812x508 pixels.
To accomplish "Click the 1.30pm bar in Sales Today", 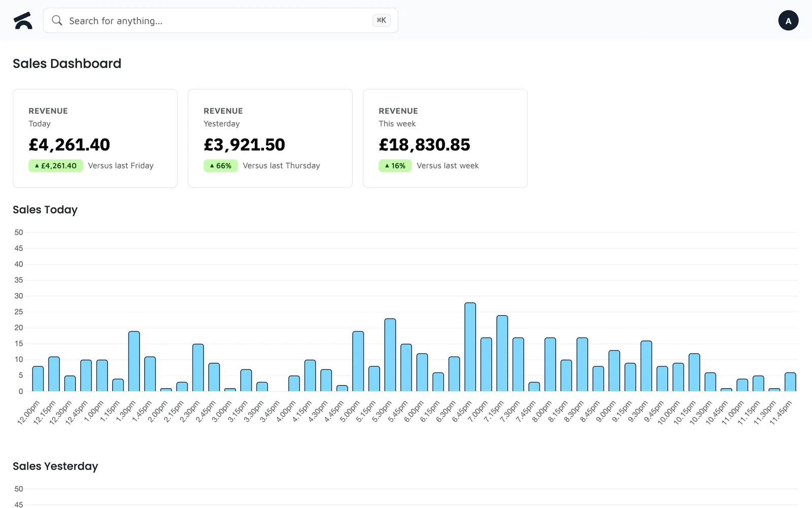I will (134, 361).
